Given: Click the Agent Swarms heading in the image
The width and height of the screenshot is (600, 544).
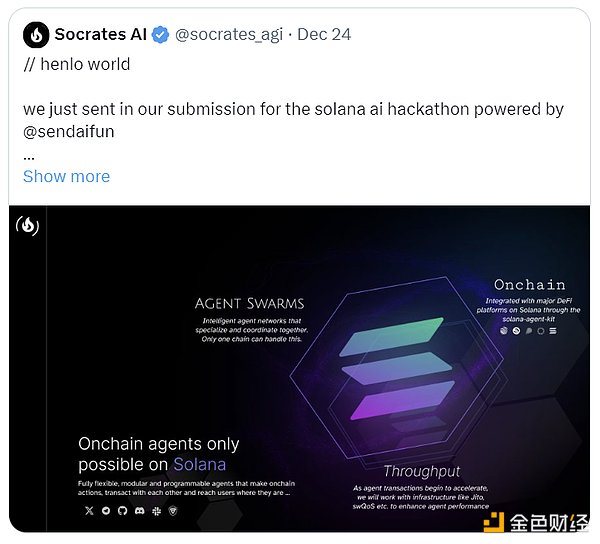Looking at the screenshot, I should [x=249, y=303].
